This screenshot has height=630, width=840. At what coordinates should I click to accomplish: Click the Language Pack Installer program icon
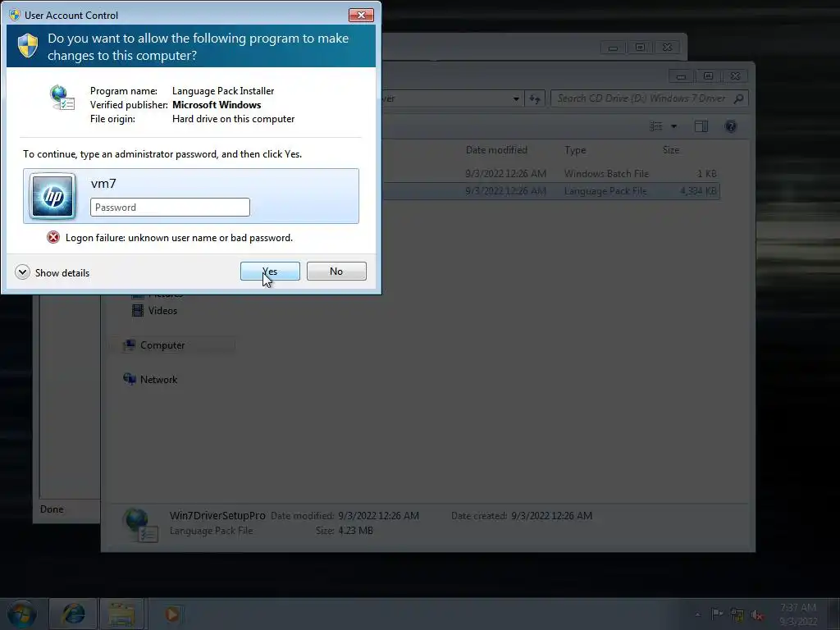[x=62, y=98]
